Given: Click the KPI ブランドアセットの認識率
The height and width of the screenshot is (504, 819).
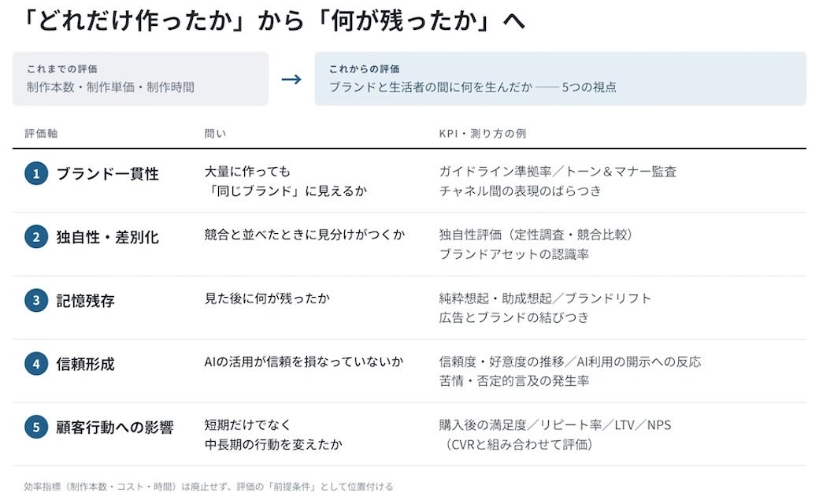Looking at the screenshot, I should pos(514,254).
